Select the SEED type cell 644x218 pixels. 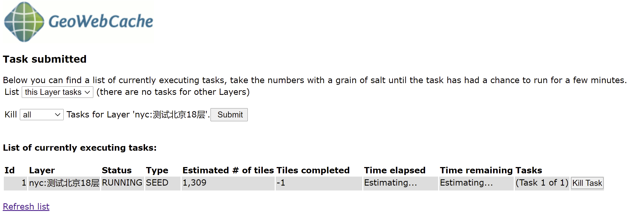pos(157,183)
